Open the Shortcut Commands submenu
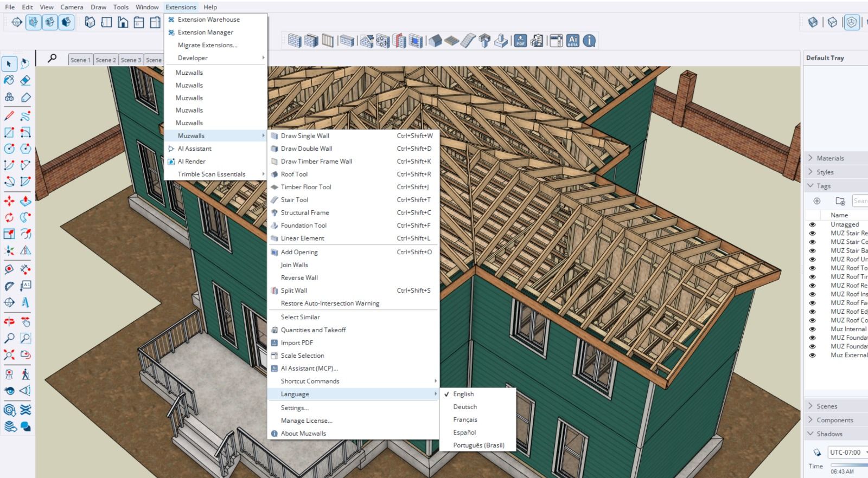The height and width of the screenshot is (478, 868). [x=353, y=381]
